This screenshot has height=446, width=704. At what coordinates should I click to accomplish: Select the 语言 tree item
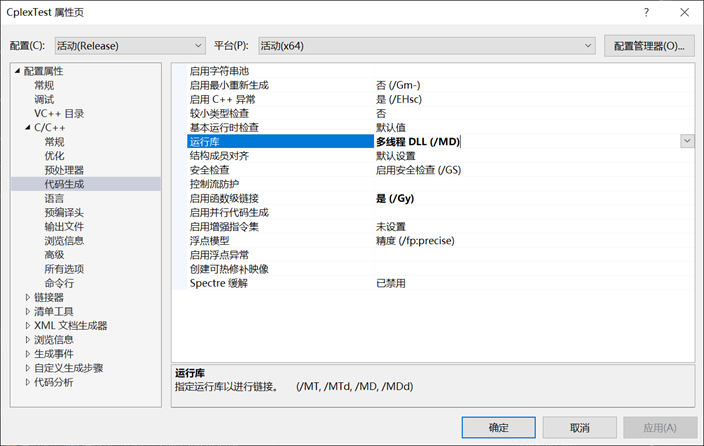pyautogui.click(x=54, y=199)
